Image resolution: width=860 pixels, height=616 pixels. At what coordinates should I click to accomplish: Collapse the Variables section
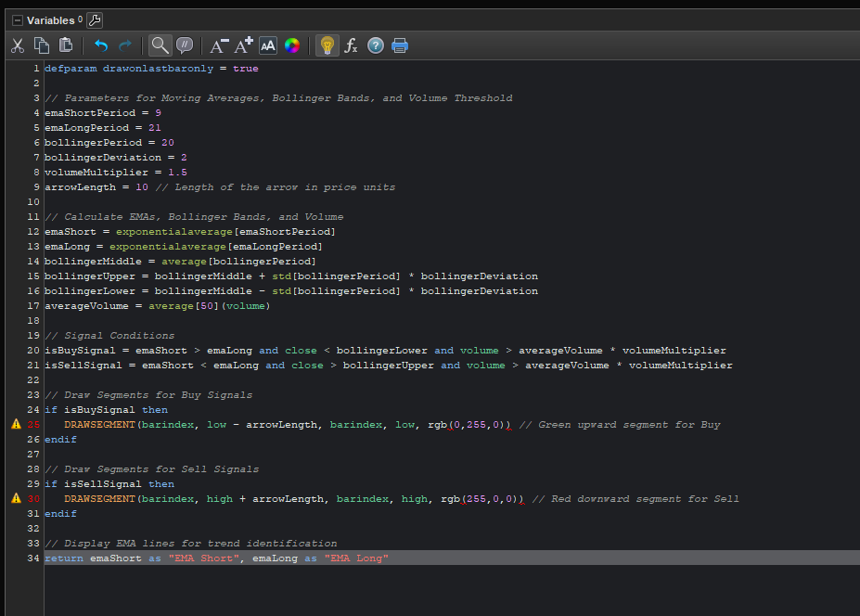click(x=17, y=20)
